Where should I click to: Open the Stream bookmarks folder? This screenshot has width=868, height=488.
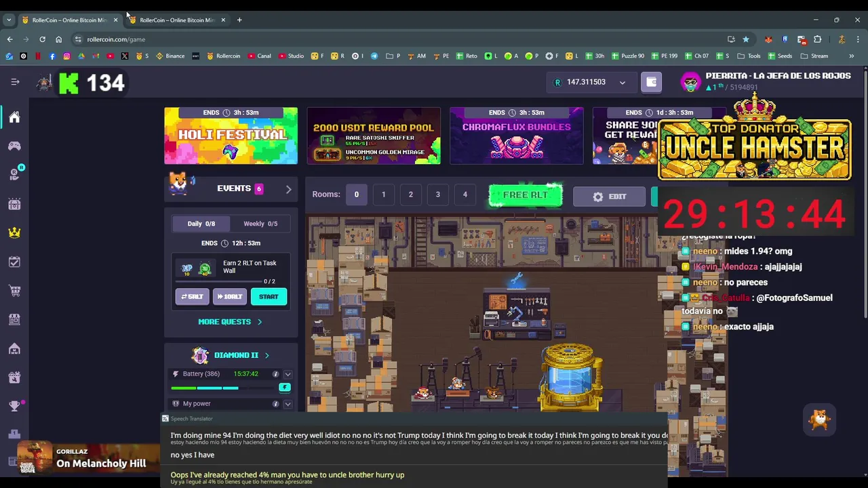coord(814,56)
